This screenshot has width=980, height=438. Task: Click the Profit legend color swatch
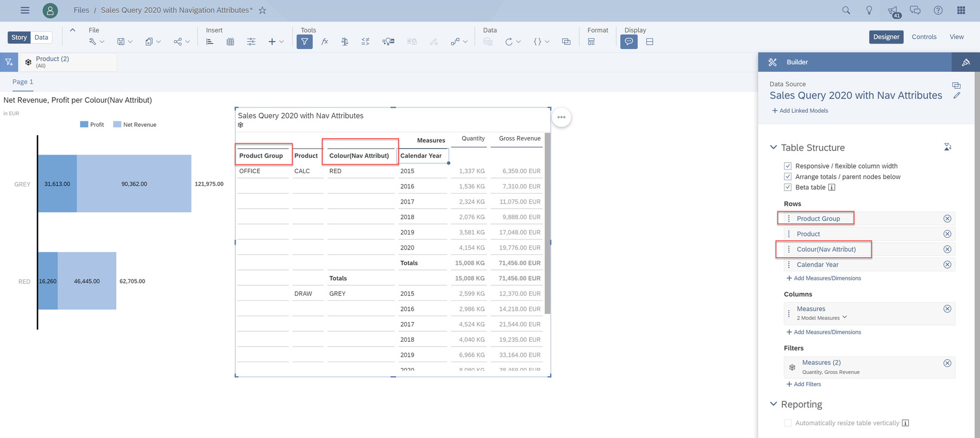tap(84, 125)
